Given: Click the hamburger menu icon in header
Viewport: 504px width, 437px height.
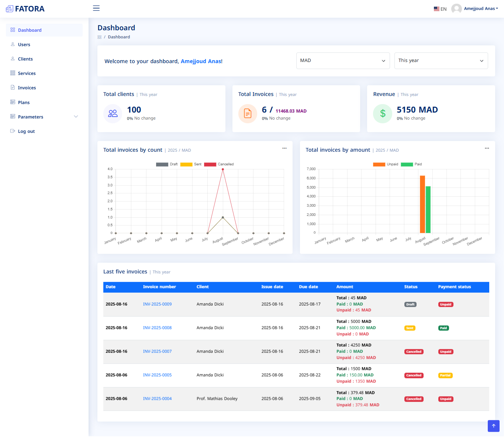Looking at the screenshot, I should (x=96, y=8).
